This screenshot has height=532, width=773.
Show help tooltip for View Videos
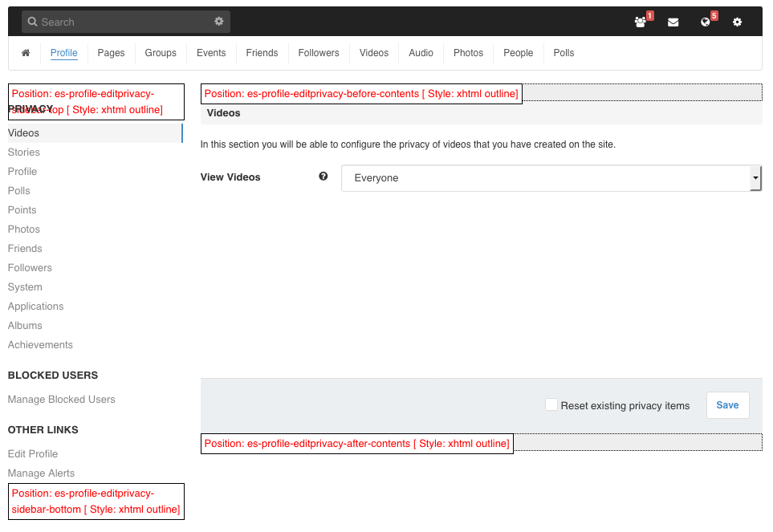323,177
